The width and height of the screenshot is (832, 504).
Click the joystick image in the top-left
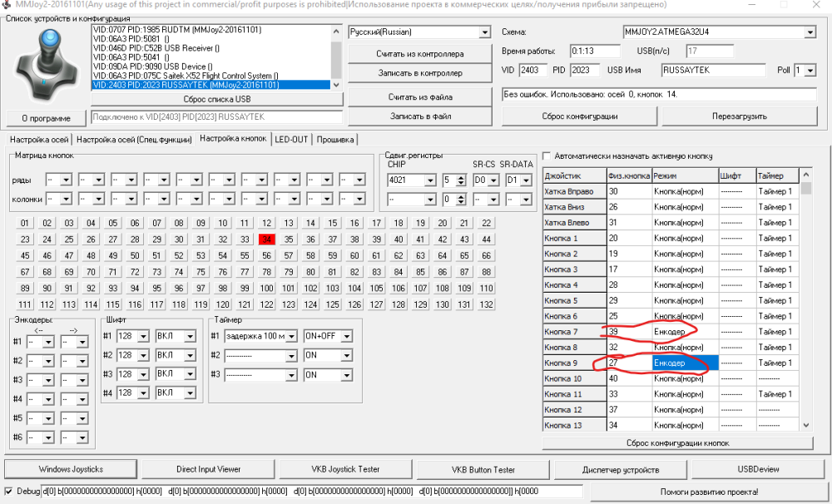tap(45, 67)
